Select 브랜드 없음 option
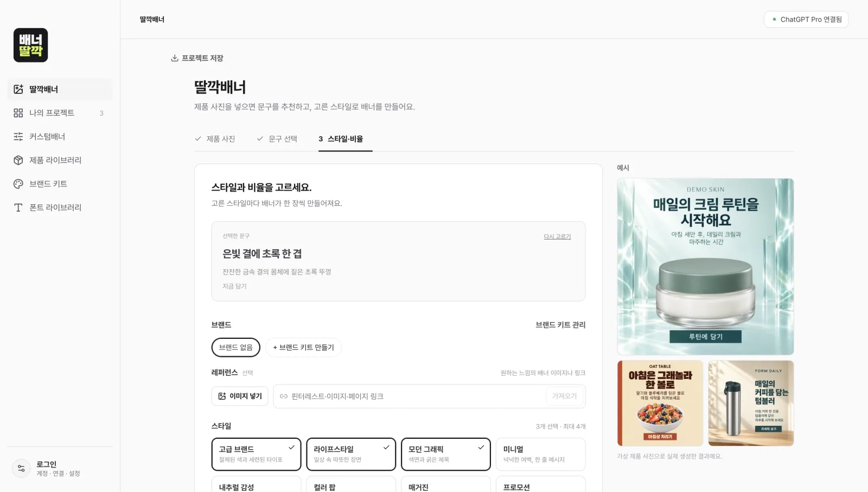 pyautogui.click(x=235, y=348)
